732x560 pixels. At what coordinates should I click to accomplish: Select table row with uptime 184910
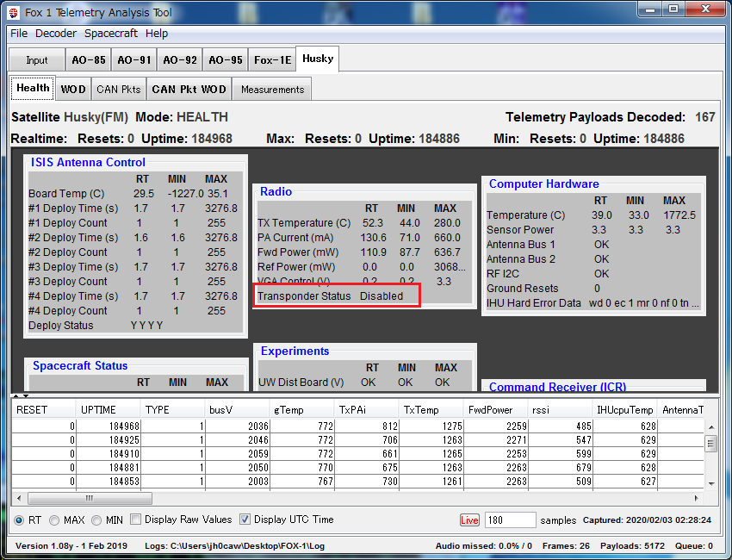[357, 453]
